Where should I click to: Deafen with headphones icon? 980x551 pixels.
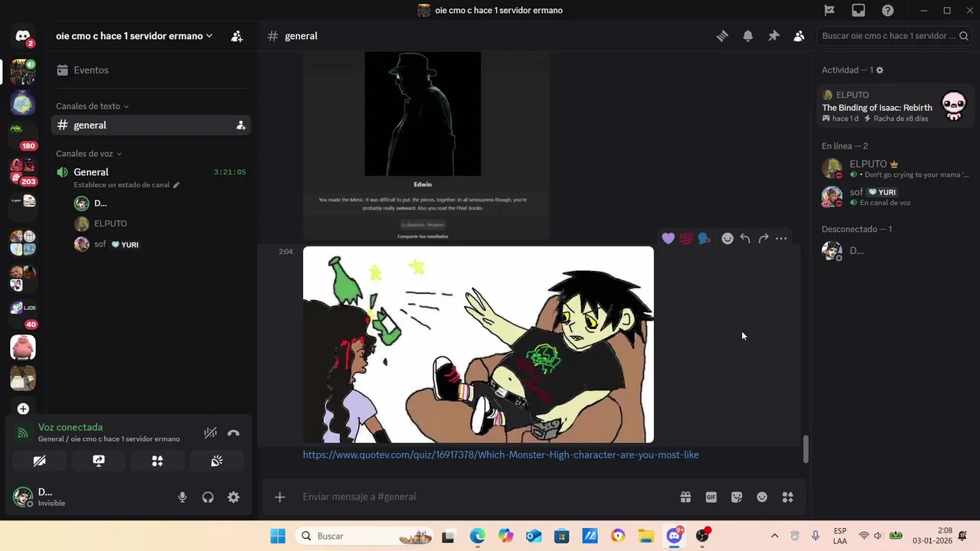(207, 497)
